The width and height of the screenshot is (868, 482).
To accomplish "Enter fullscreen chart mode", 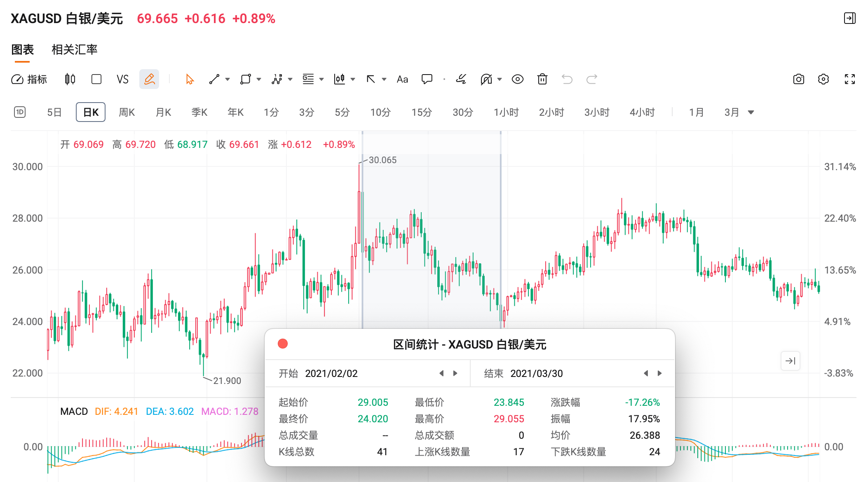I will click(849, 79).
